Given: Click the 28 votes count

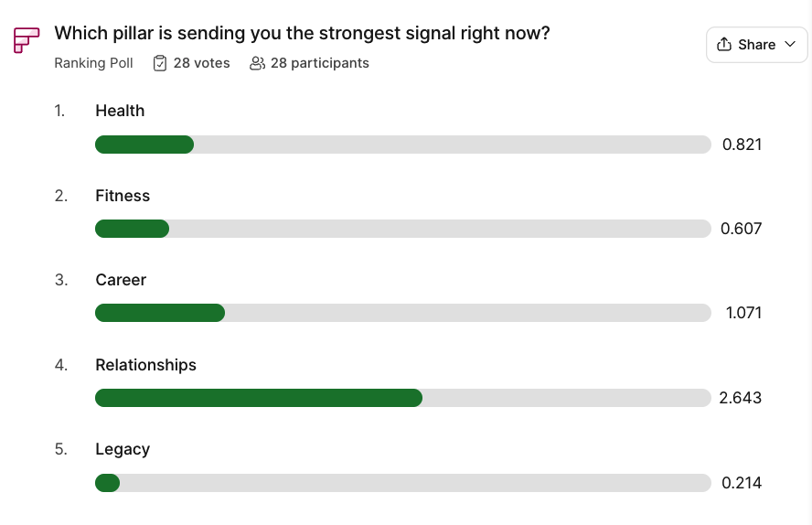Looking at the screenshot, I should [201, 63].
